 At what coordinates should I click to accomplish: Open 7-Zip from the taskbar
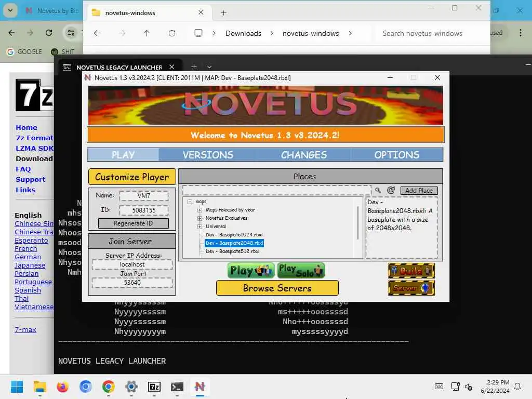tap(154, 387)
